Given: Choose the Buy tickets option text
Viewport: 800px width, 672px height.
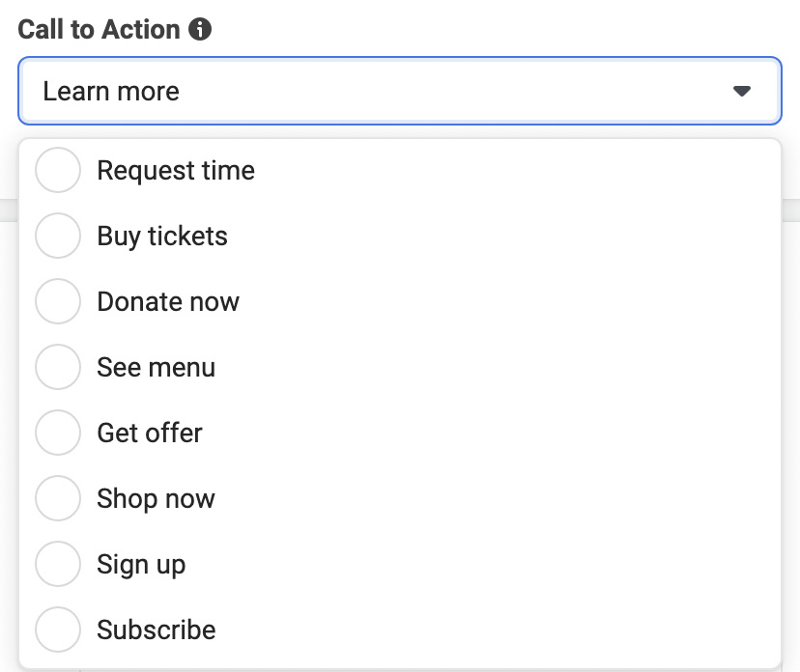Looking at the screenshot, I should [x=162, y=236].
